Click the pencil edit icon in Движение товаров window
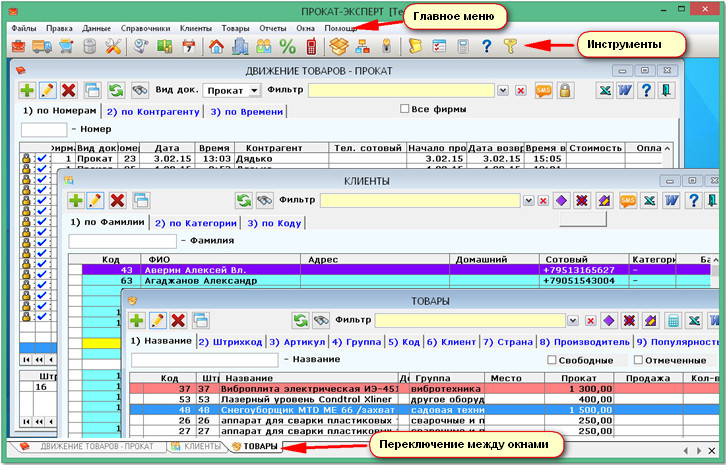This screenshot has height=465, width=726. (x=46, y=90)
